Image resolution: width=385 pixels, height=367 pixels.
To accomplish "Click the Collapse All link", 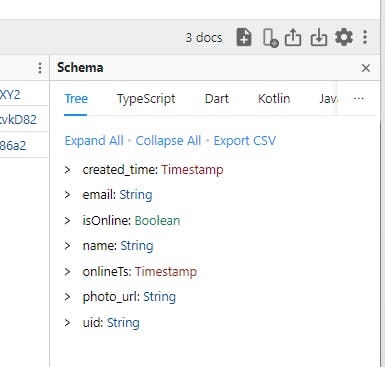I will (x=168, y=141).
